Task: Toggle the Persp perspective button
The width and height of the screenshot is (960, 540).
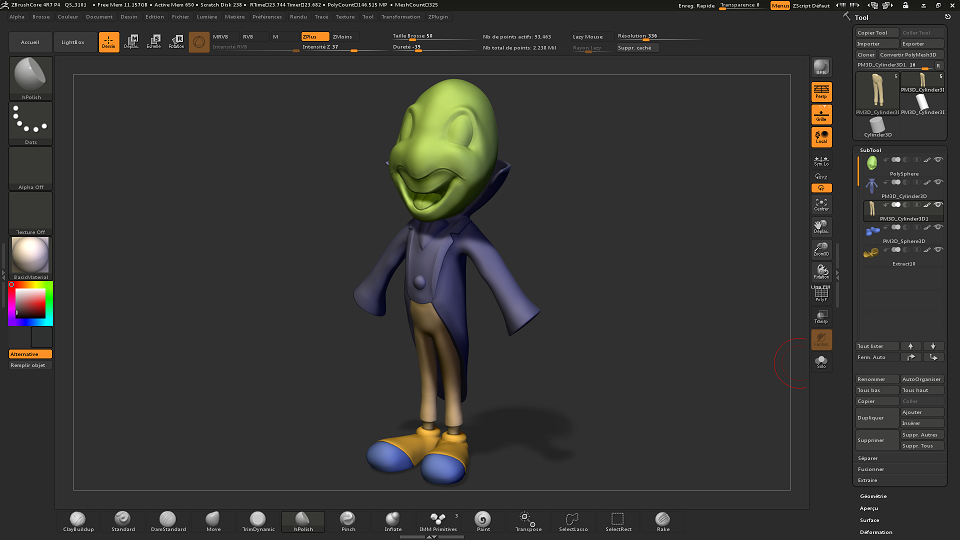Action: [821, 92]
